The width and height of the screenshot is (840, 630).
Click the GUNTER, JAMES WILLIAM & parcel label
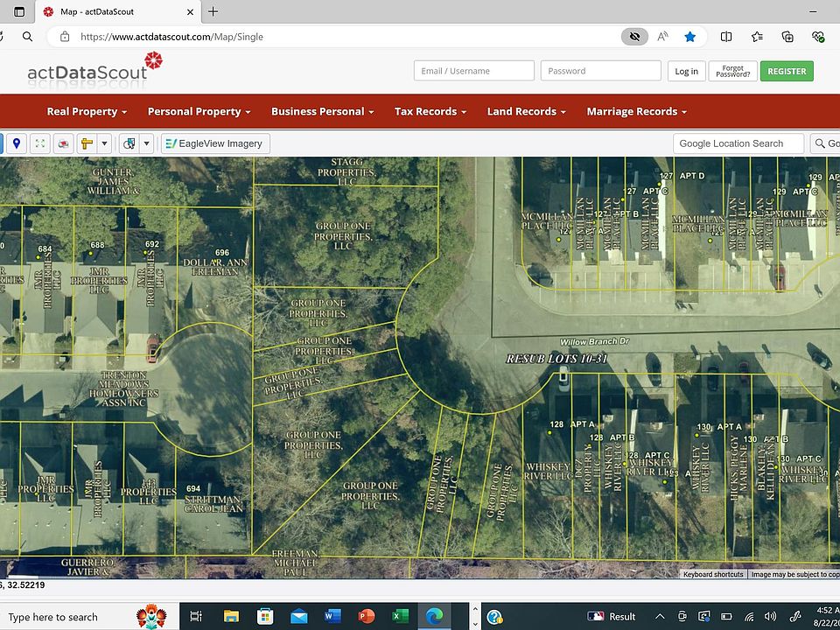point(113,182)
